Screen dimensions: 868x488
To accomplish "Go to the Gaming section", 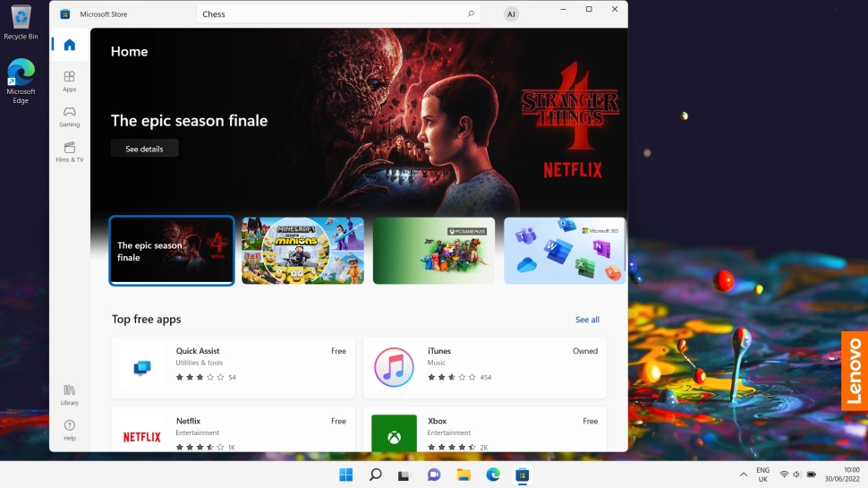I will pyautogui.click(x=69, y=117).
